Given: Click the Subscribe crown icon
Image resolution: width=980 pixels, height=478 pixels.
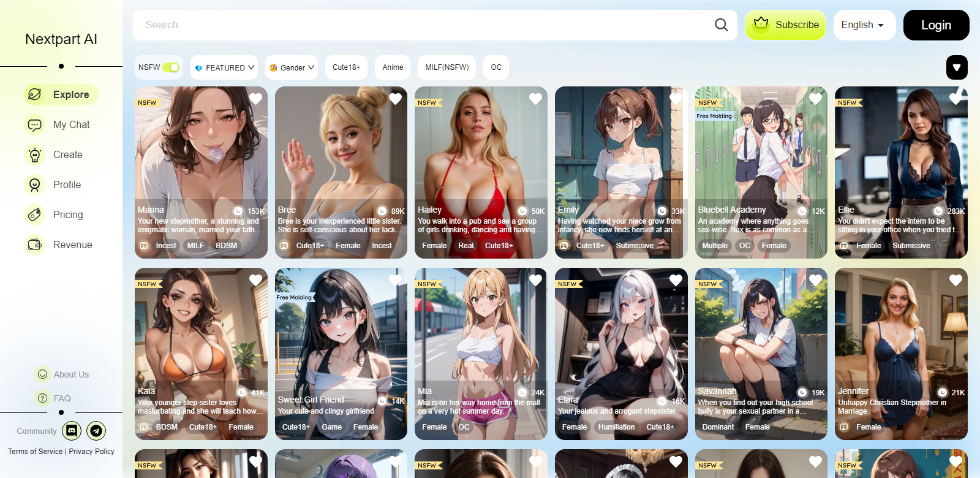Looking at the screenshot, I should click(761, 24).
